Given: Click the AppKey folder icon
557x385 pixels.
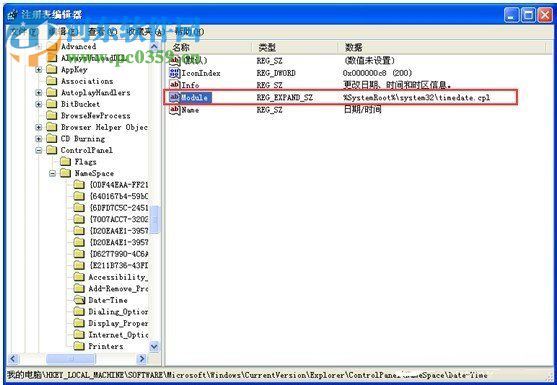Looking at the screenshot, I should coord(52,69).
